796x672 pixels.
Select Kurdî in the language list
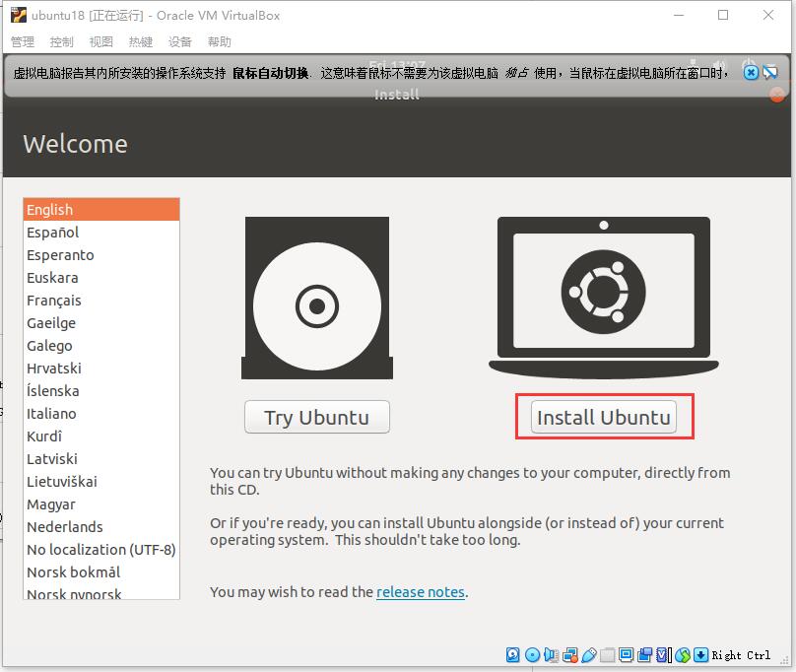click(x=101, y=436)
